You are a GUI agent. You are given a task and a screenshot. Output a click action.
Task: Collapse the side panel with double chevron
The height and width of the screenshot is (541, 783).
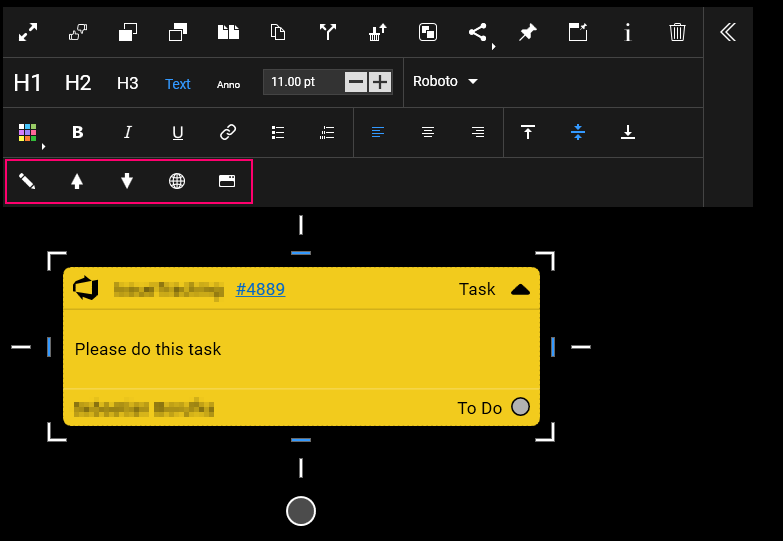tap(728, 32)
